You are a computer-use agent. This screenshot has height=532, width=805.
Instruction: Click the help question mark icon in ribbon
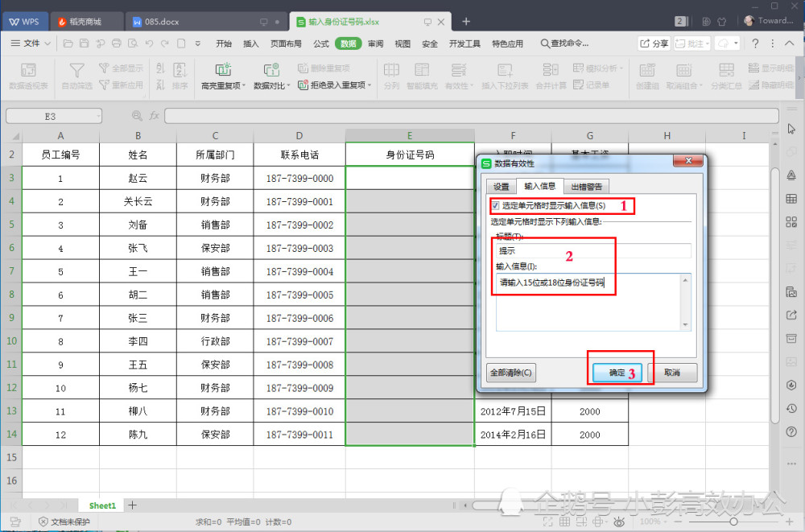(755, 43)
